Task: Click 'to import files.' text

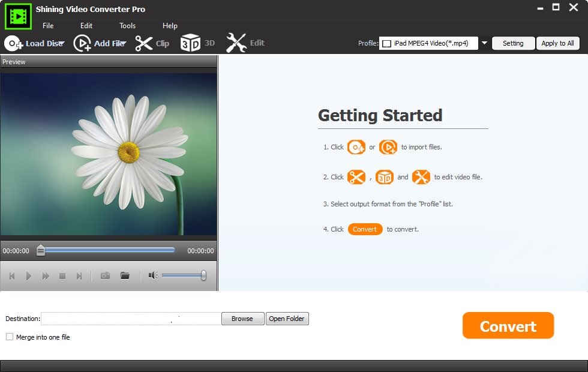Action: coord(421,147)
